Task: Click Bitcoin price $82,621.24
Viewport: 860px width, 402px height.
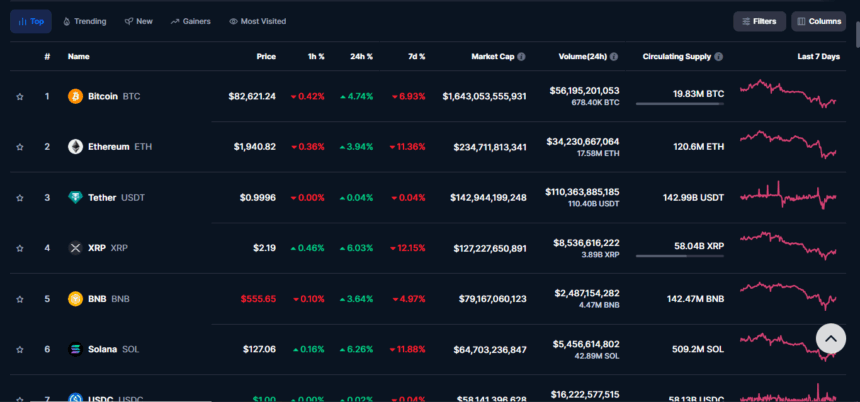Action: click(252, 97)
